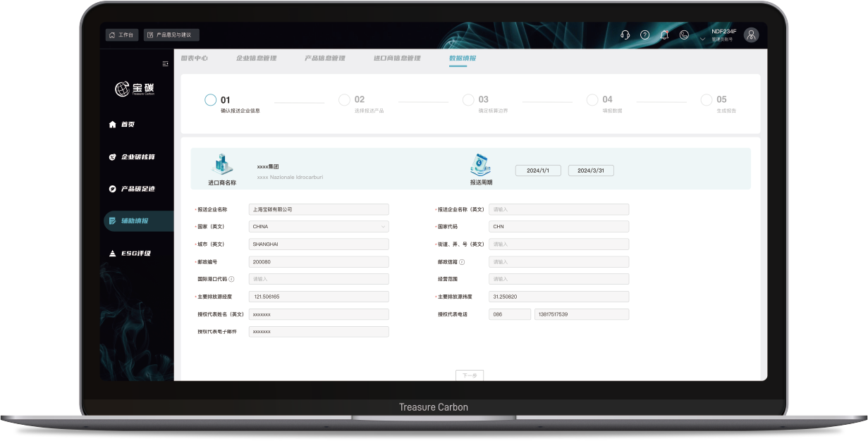Viewport: 868px width, 441px height.
Task: Select step 05 生成报告 circle
Action: pos(706,100)
